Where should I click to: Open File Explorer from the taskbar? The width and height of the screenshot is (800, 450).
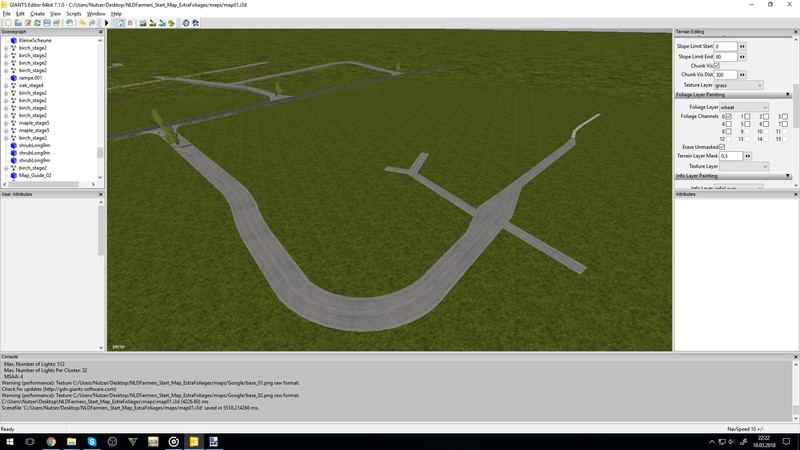71,441
